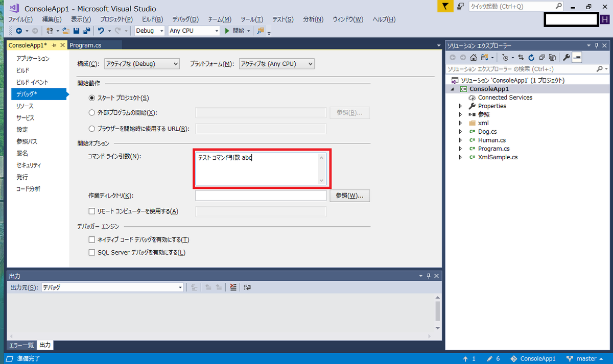The image size is (613, 364).
Task: Click the Show All Files icon
Action: click(552, 57)
